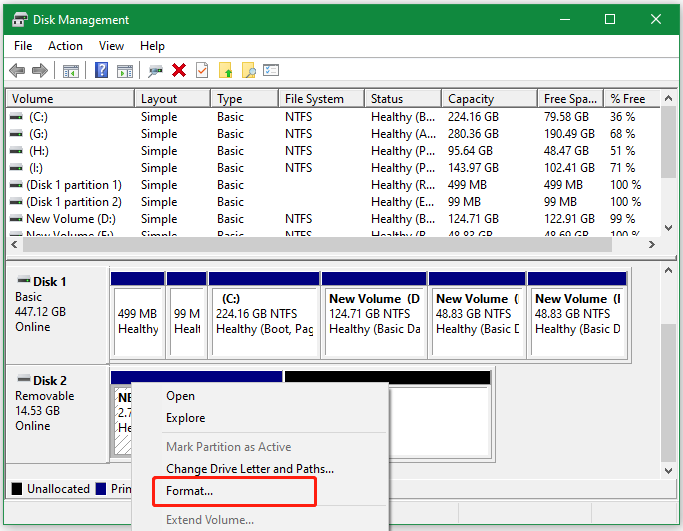Image resolution: width=683 pixels, height=531 pixels.
Task: Select Explore from the context menu
Action: 186,418
